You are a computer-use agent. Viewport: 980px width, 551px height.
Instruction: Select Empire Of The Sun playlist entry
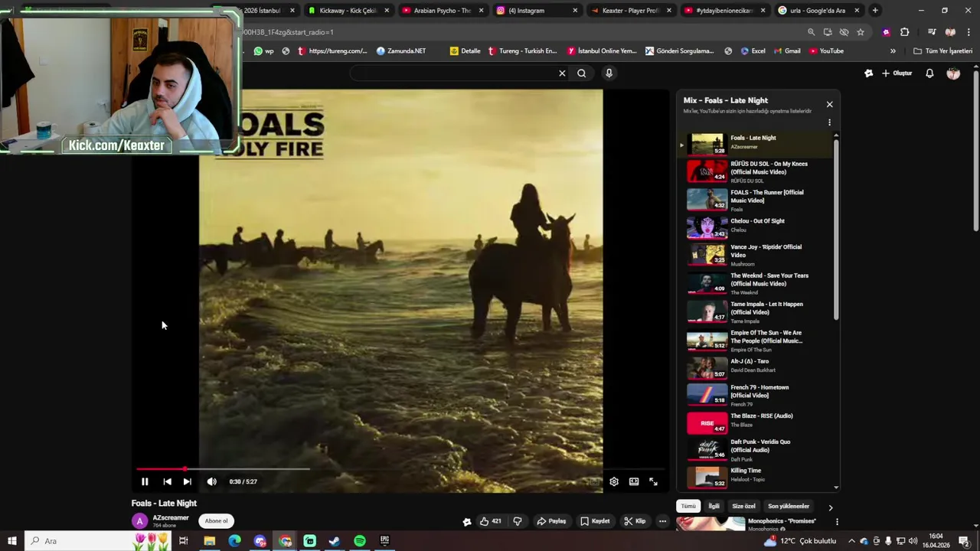[755, 341]
